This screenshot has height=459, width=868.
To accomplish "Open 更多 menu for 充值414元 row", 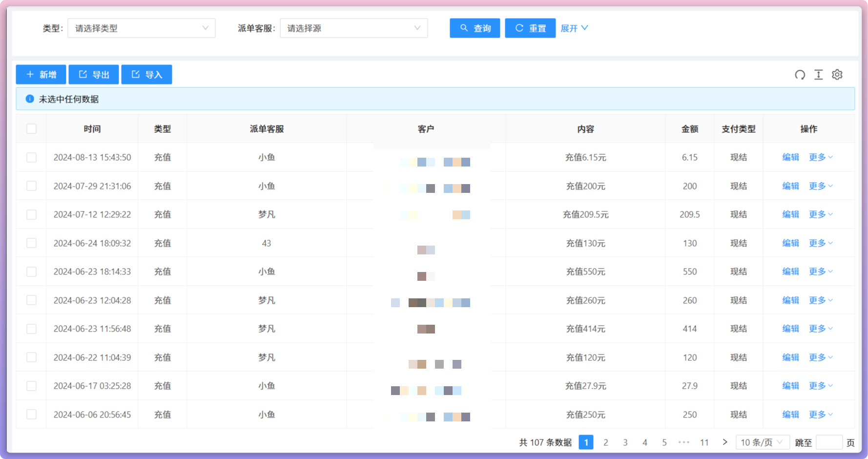I will click(821, 329).
